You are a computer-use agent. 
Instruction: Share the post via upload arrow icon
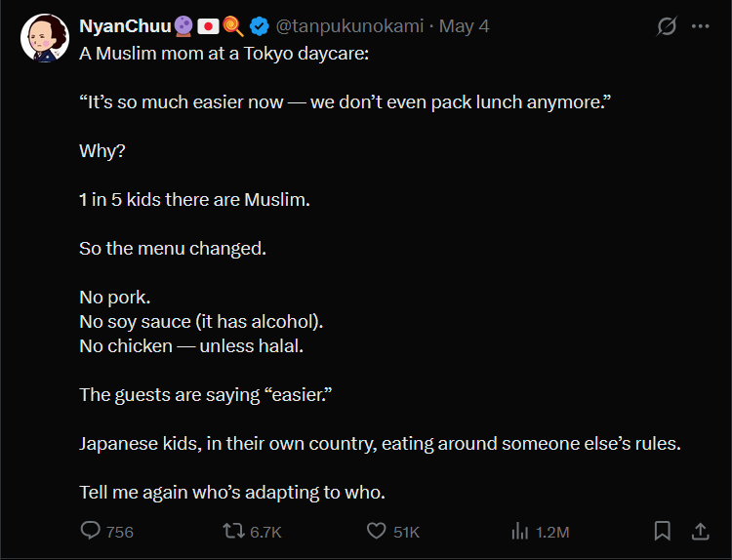coord(700,531)
